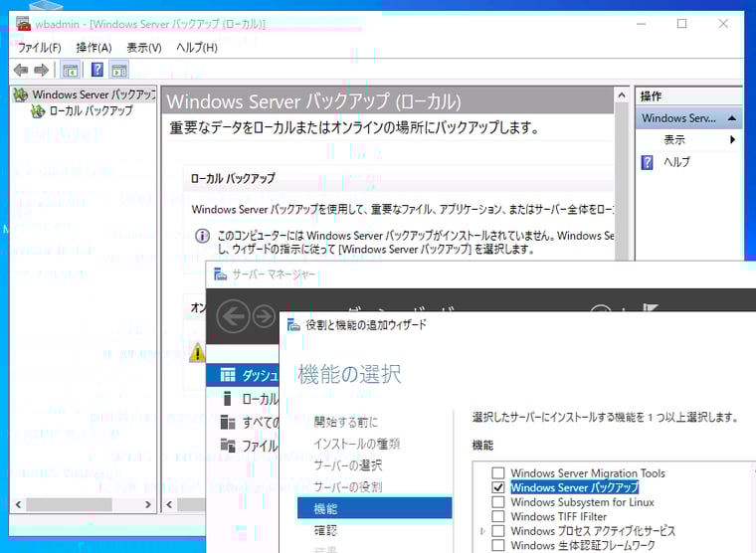The image size is (756, 553).
Task: Collapse the Windows Serv... actions section
Action: (x=732, y=118)
